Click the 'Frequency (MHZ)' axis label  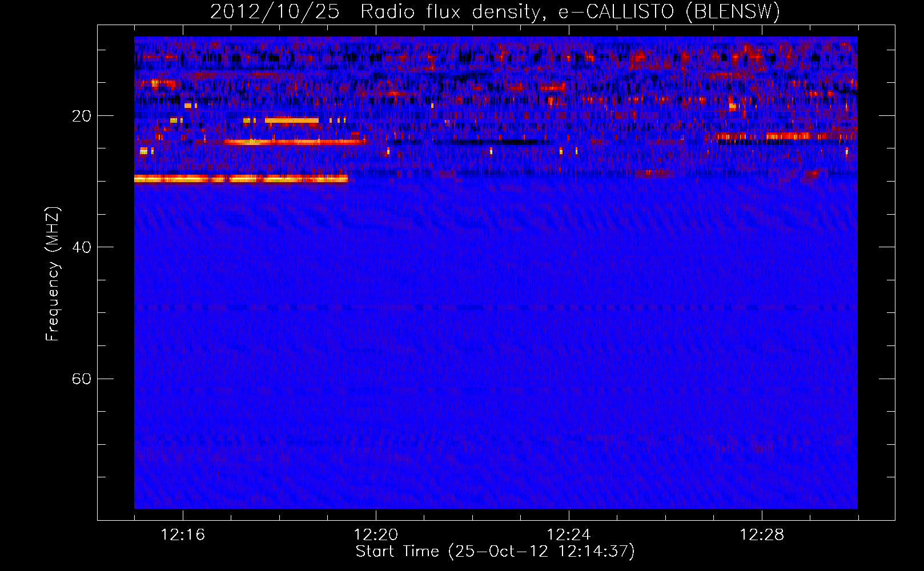(x=53, y=274)
